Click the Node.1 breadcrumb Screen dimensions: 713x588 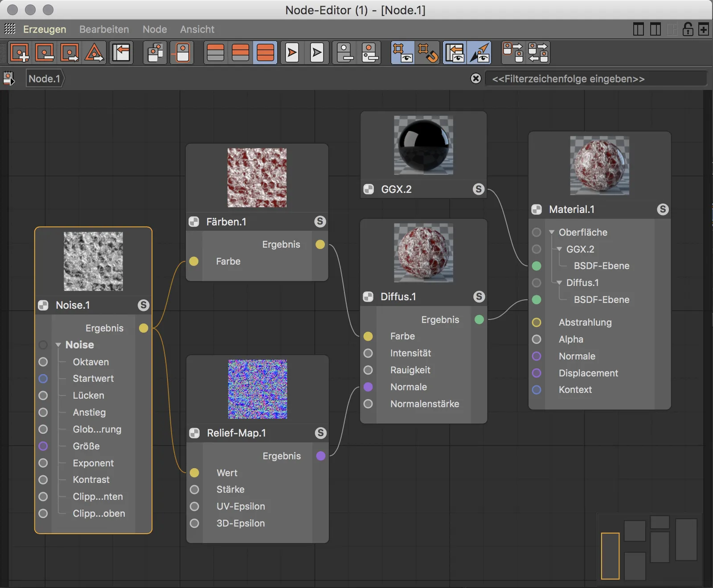[45, 79]
